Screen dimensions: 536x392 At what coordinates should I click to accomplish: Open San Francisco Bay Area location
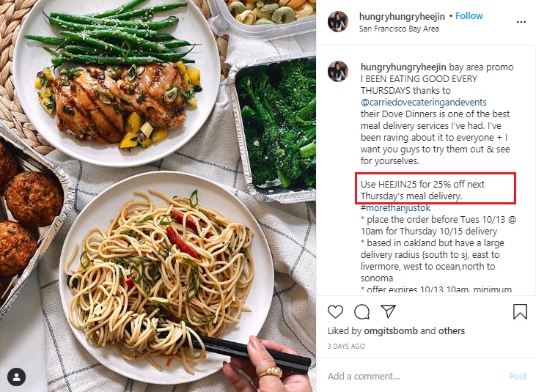[399, 29]
